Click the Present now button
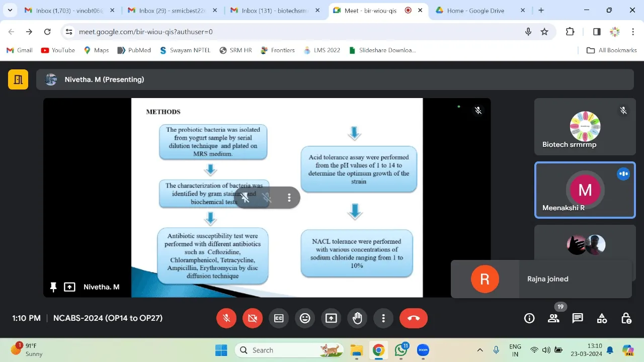Viewport: 644px width, 362px height. click(x=331, y=318)
